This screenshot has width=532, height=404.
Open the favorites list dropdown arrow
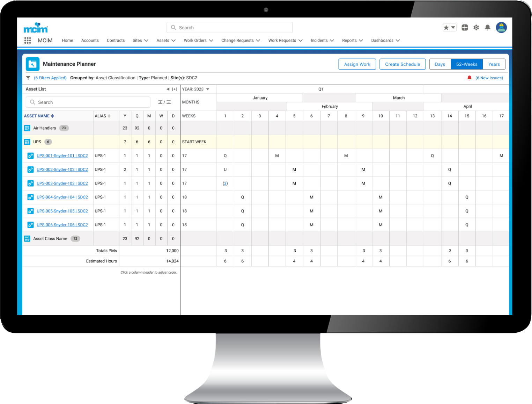point(453,28)
